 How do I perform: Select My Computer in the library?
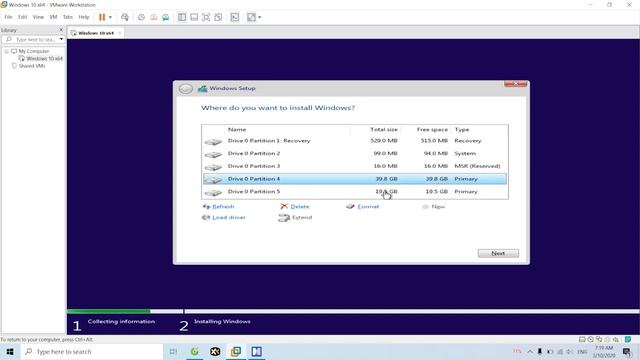point(33,51)
